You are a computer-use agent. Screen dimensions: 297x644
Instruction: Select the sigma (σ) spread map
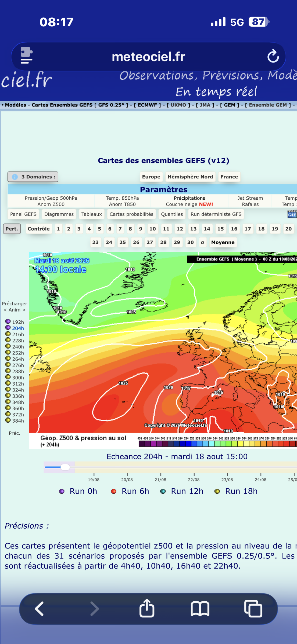pos(202,242)
